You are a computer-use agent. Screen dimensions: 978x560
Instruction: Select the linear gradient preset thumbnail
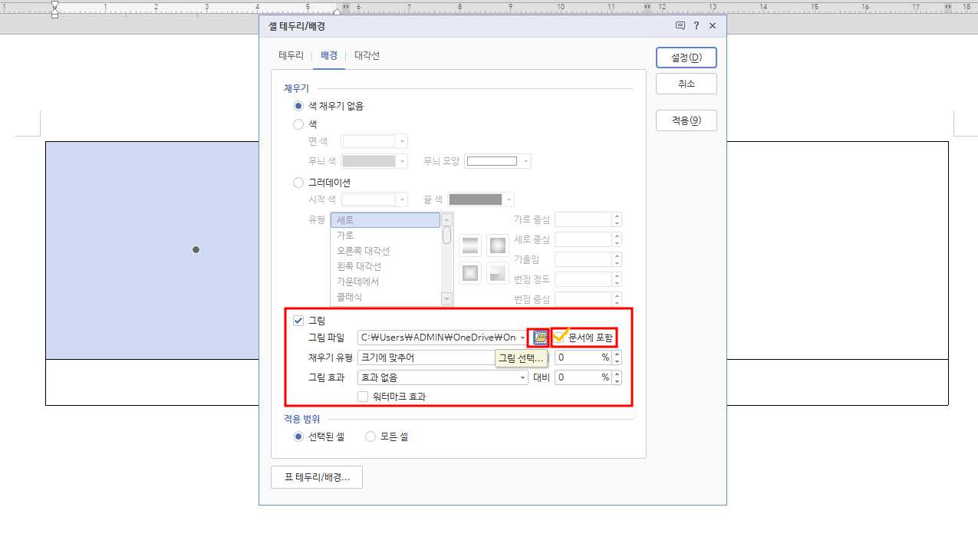470,245
